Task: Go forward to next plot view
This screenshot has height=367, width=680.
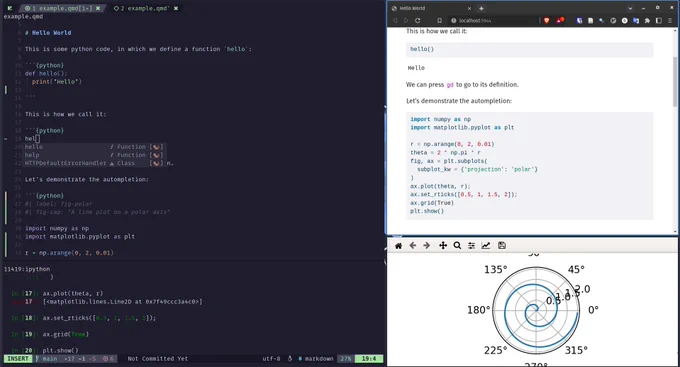Action: (427, 246)
